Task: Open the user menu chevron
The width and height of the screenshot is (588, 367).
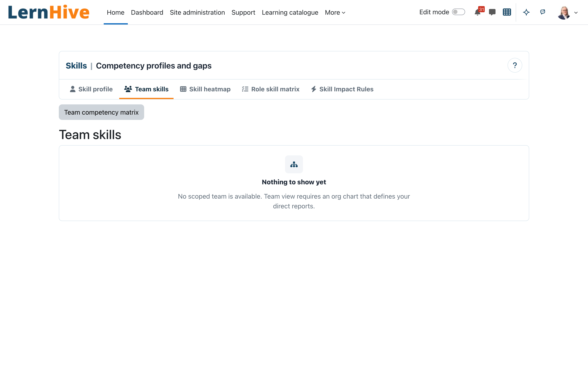Action: coord(576,13)
